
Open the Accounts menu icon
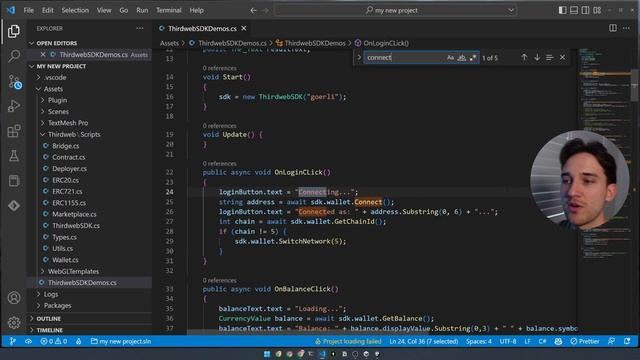coord(13,298)
